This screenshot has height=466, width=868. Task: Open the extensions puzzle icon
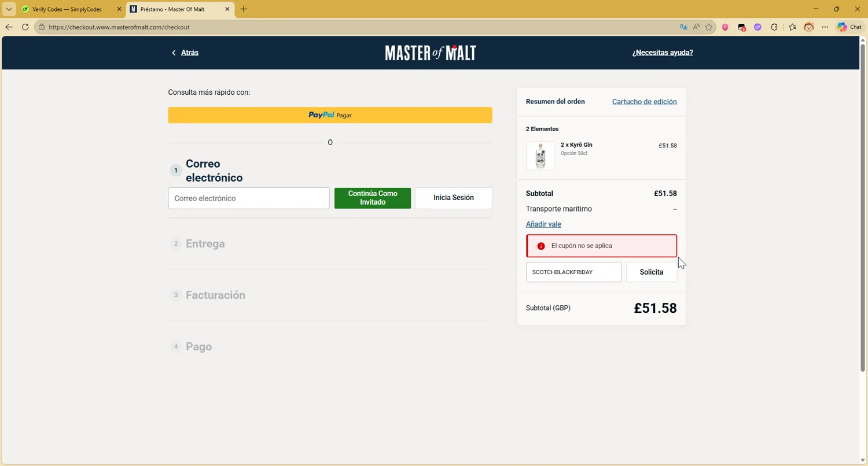(774, 27)
